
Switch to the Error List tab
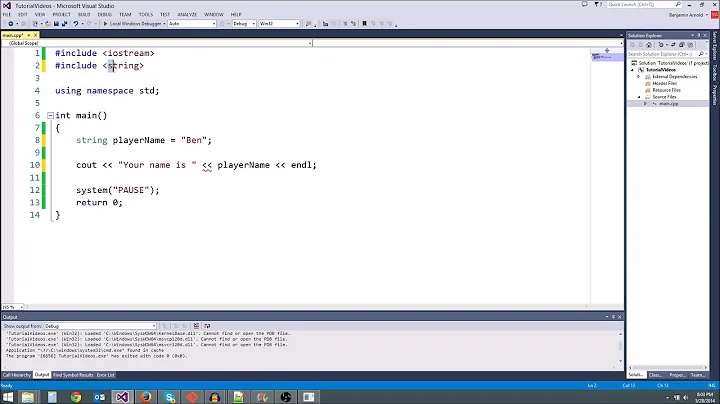[x=106, y=375]
